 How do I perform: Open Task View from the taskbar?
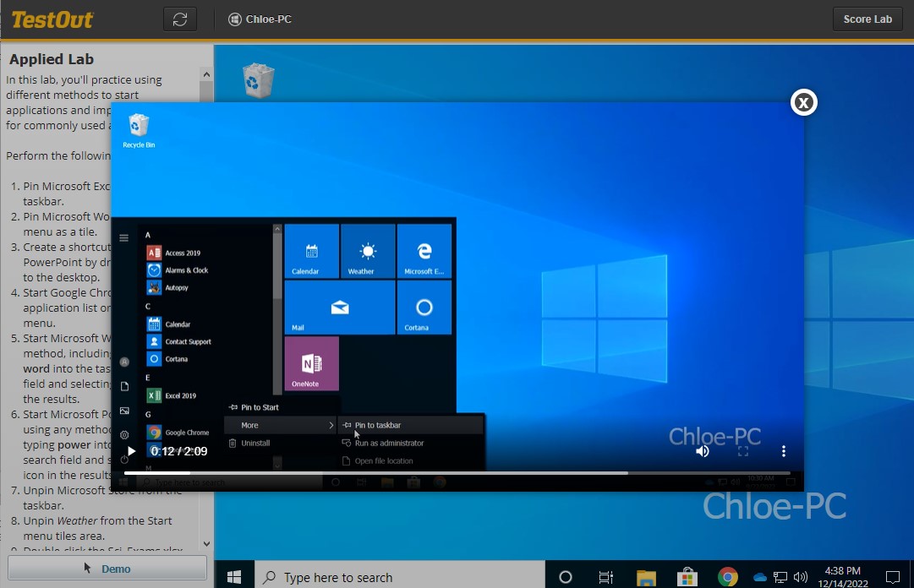(x=606, y=577)
